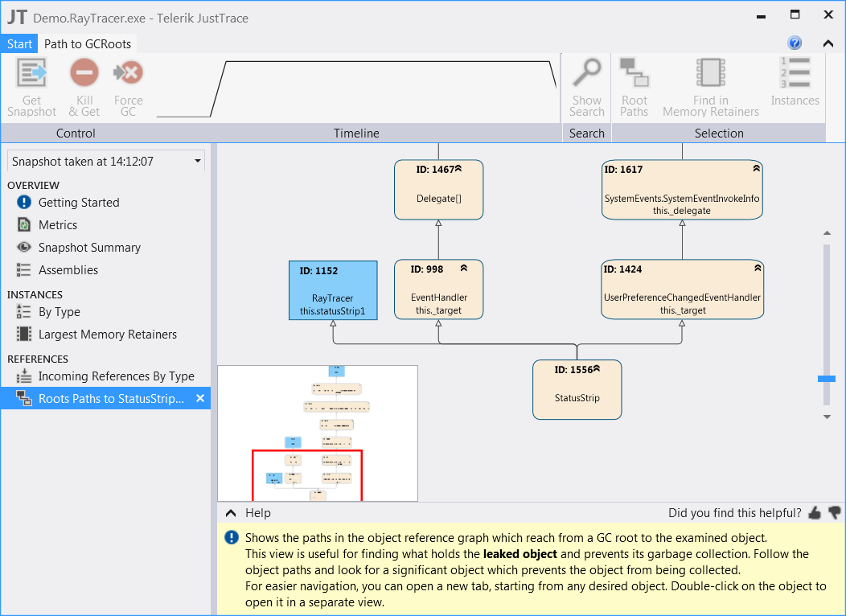Switch to the Path to GCRoots tab
The image size is (846, 616).
tap(88, 44)
